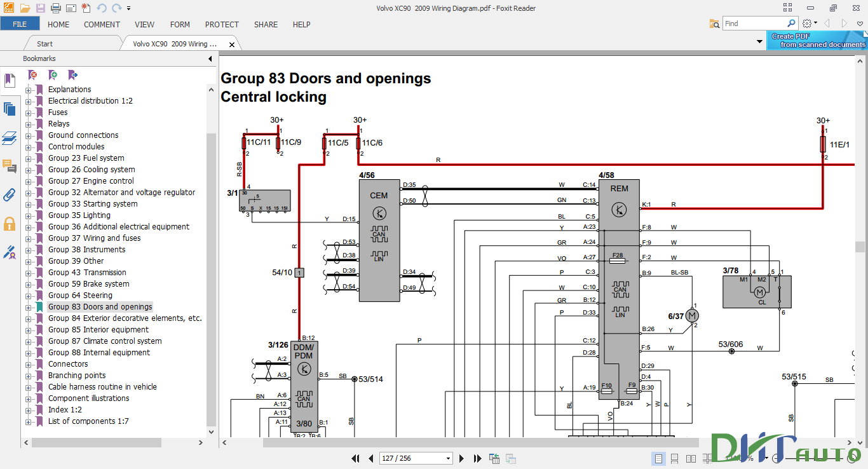Click the Foxit Reader application logo icon
The image size is (868, 469).
pos(9,8)
